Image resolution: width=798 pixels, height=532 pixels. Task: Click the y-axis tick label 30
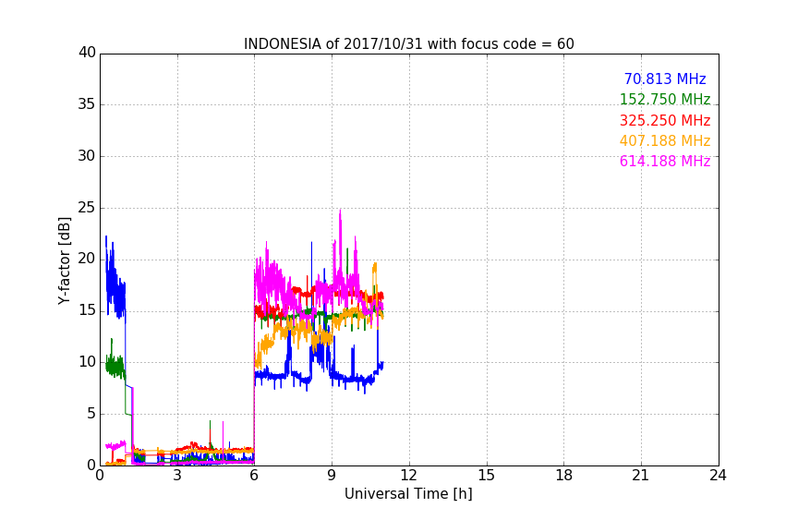coord(87,156)
